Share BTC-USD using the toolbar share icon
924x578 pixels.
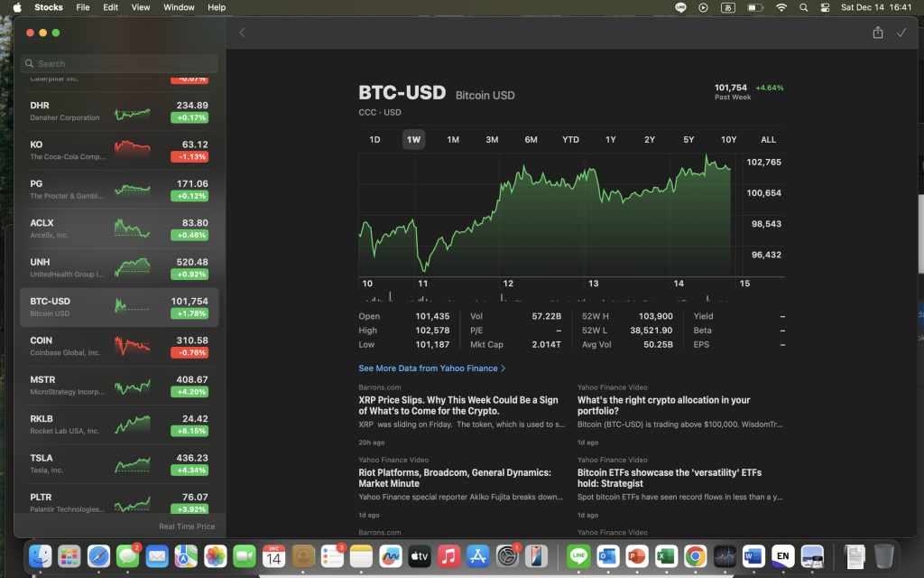[x=877, y=32]
